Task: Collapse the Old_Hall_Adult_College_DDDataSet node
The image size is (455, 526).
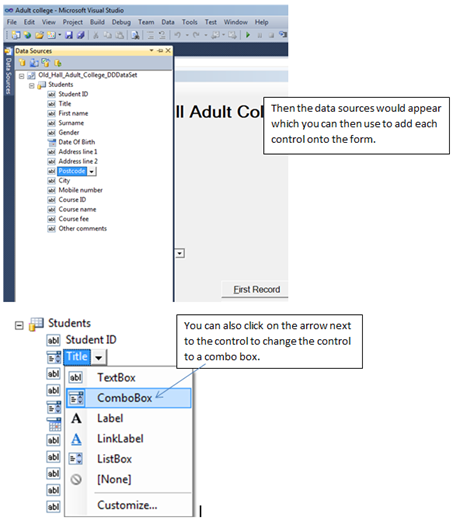Action: 21,76
